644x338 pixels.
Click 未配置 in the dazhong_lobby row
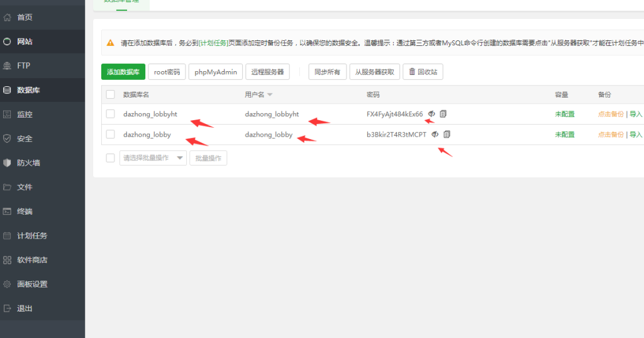[x=565, y=135]
